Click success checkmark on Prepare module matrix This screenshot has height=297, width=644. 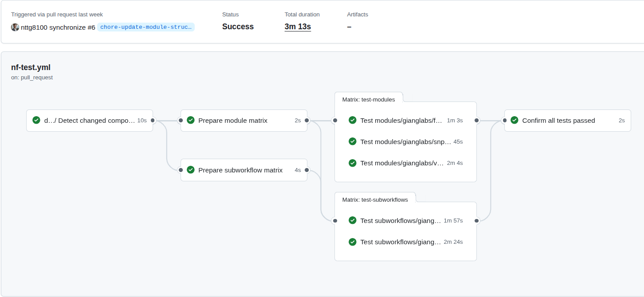191,120
